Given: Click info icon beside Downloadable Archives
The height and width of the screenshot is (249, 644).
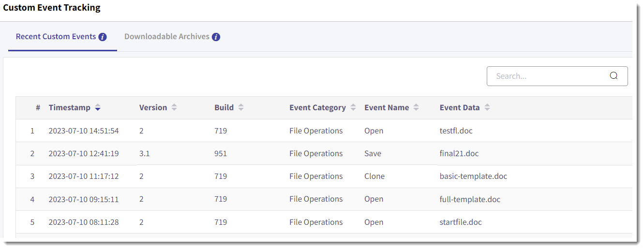Looking at the screenshot, I should [x=216, y=37].
